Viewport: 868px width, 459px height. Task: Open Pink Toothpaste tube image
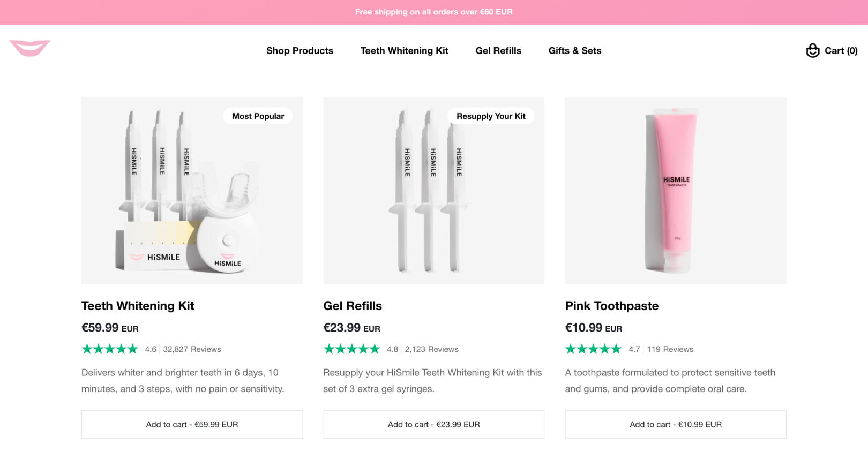click(675, 191)
